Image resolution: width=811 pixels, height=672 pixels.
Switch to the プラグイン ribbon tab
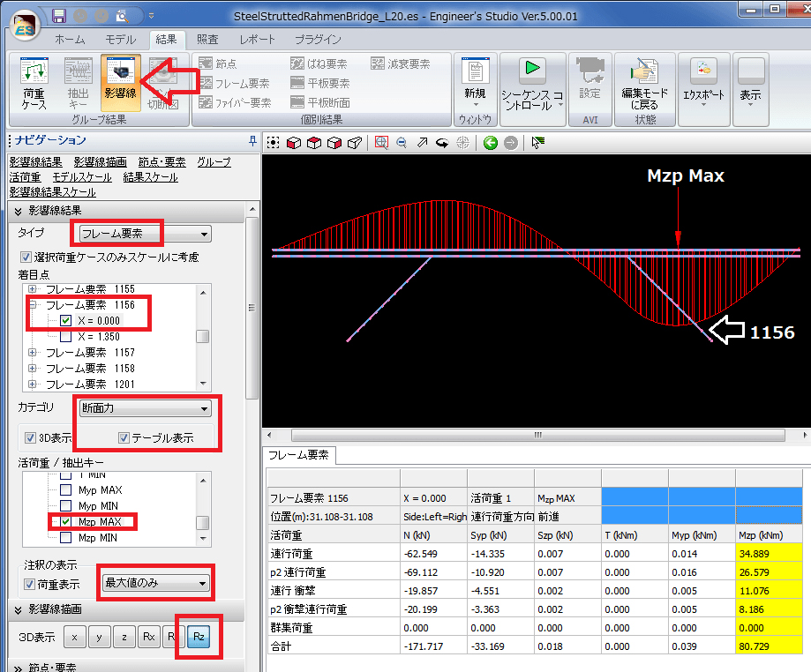(x=318, y=40)
